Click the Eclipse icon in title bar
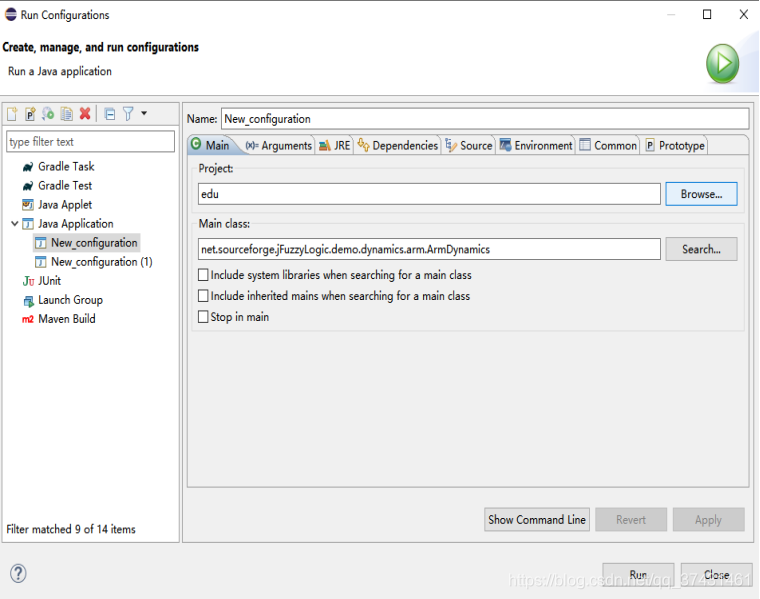Image resolution: width=760 pixels, height=599 pixels. [x=11, y=15]
